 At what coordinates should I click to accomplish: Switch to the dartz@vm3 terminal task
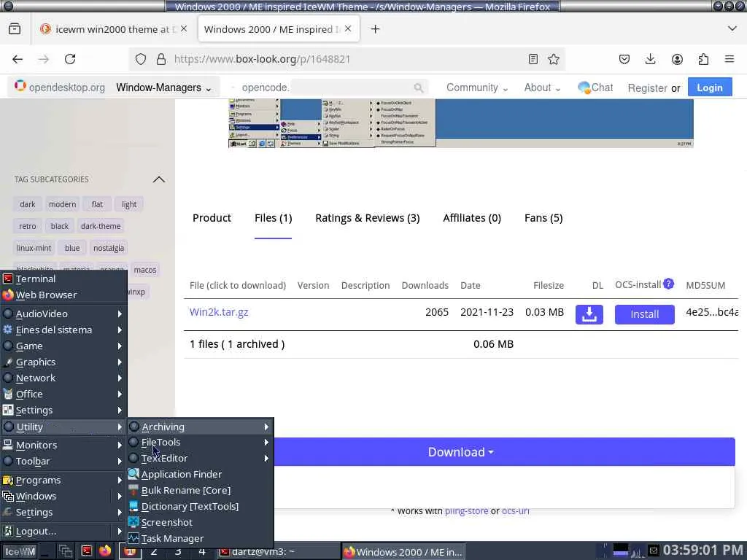[x=278, y=552]
